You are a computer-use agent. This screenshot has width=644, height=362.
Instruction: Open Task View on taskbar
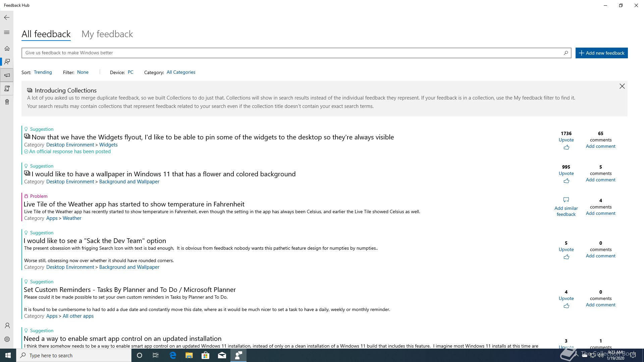[156, 355]
